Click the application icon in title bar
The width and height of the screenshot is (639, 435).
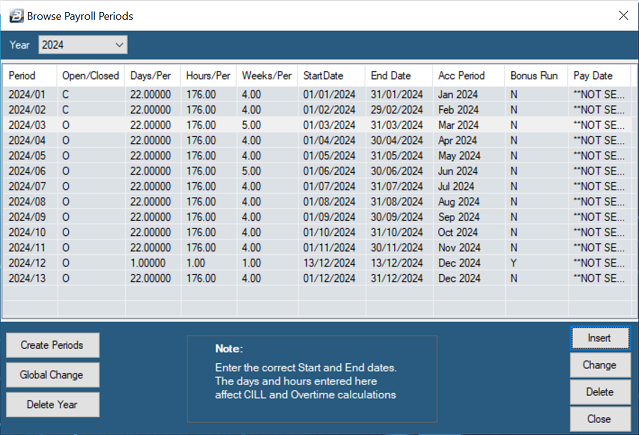pos(17,16)
